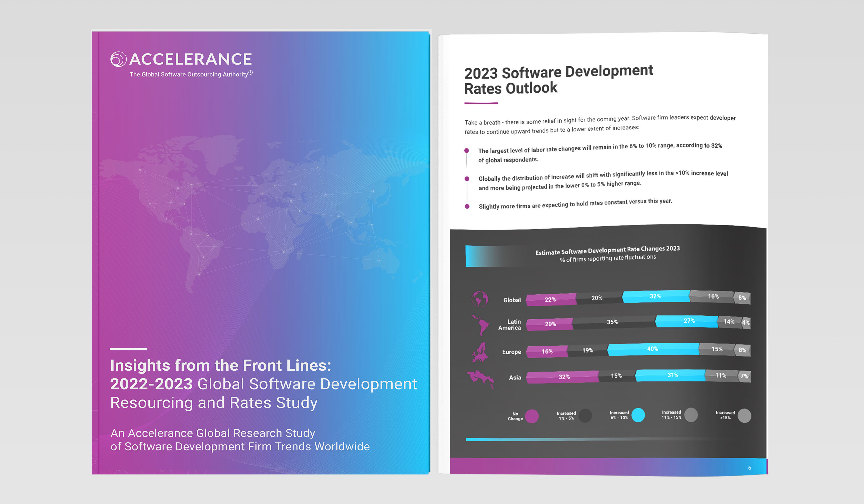Click the 'Asia' row label
864x504 pixels.
pos(515,378)
